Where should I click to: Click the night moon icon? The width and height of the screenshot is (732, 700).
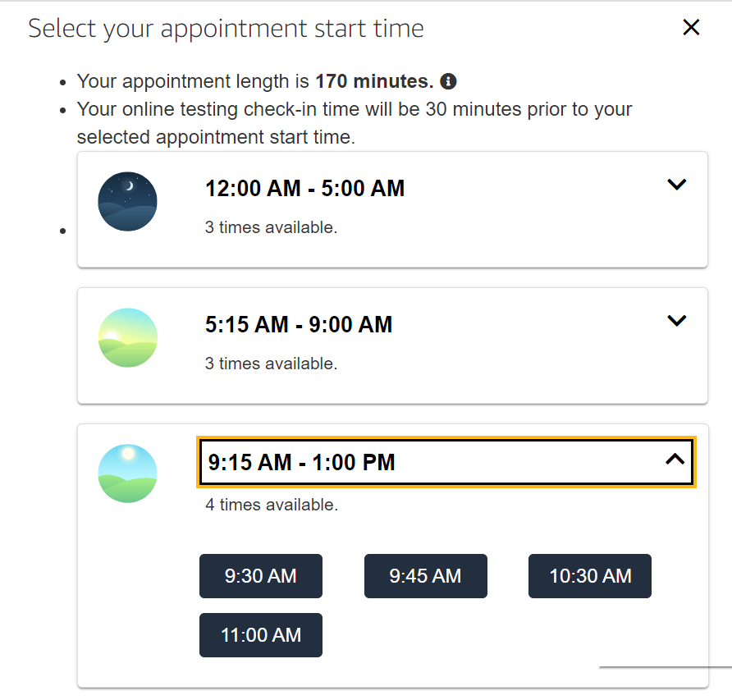click(x=127, y=201)
